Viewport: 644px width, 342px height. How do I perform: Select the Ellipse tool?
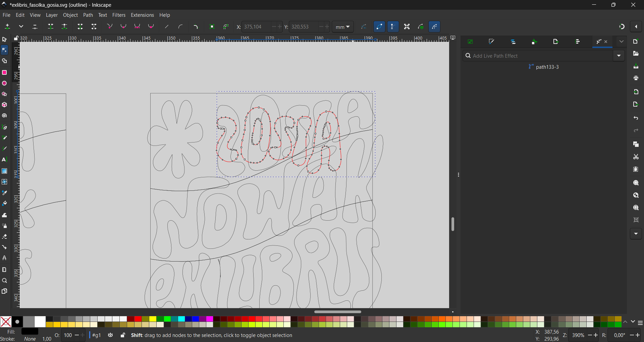4,83
